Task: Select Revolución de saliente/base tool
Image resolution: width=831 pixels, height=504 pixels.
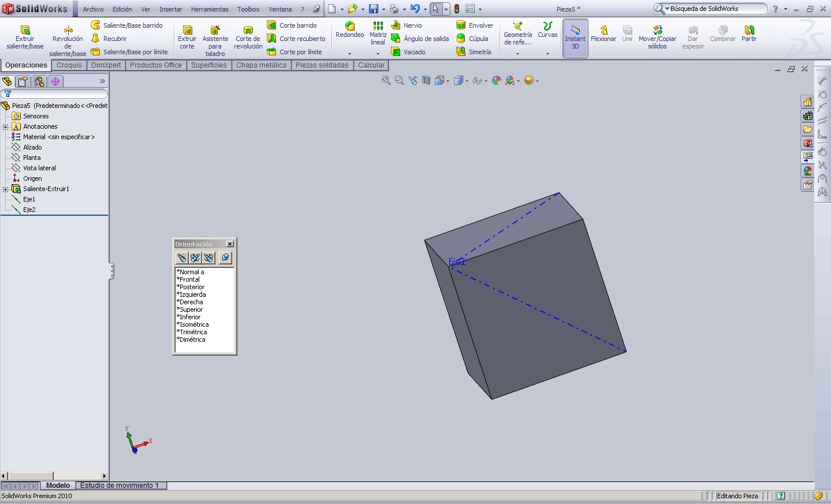Action: pos(68,40)
